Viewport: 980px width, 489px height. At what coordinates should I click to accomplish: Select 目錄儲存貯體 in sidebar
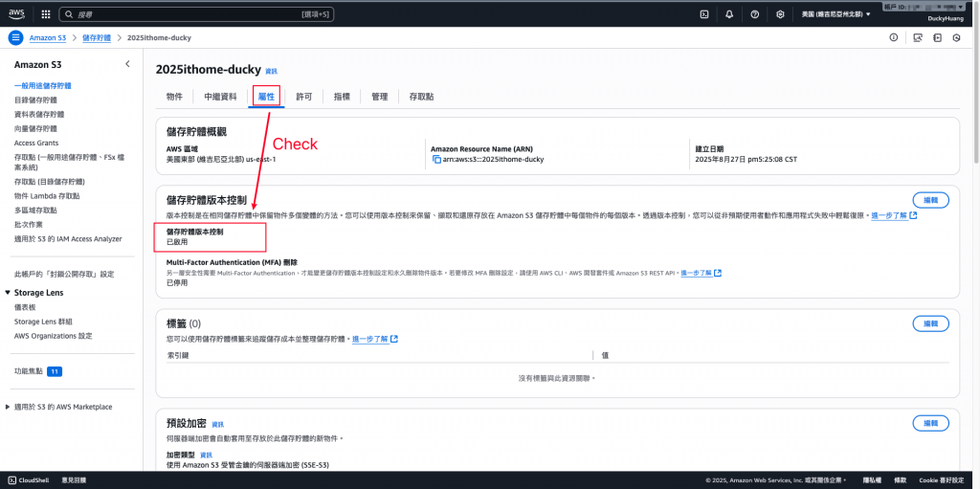click(35, 100)
